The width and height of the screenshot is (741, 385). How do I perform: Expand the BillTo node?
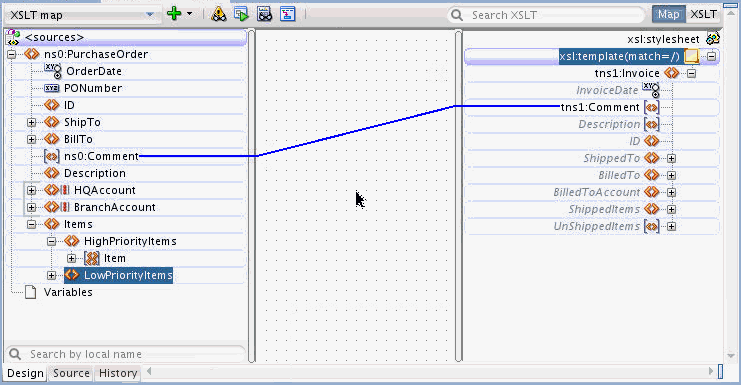31,139
